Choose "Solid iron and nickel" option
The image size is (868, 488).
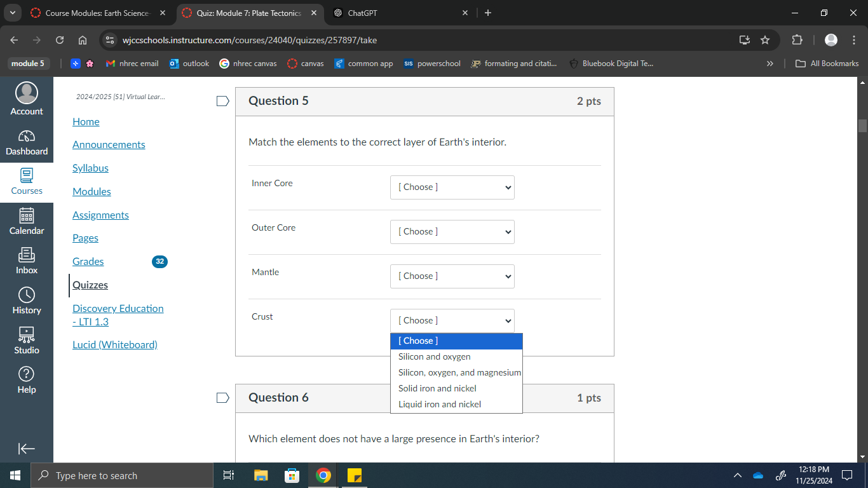(456, 388)
